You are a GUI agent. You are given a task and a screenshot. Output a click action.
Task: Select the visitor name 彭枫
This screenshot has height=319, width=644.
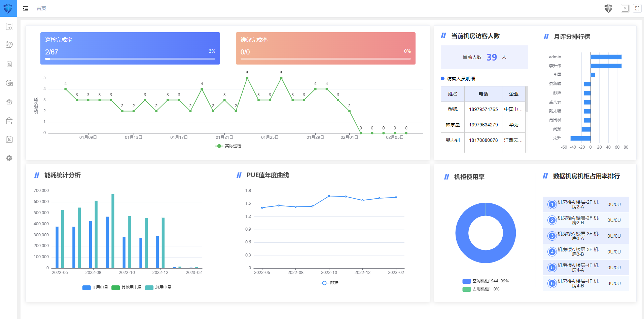[x=453, y=109]
